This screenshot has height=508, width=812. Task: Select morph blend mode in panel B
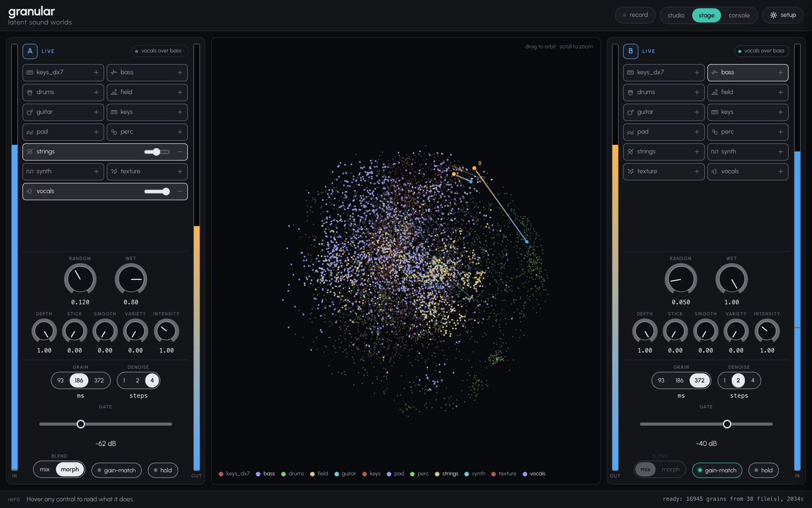[x=670, y=469]
